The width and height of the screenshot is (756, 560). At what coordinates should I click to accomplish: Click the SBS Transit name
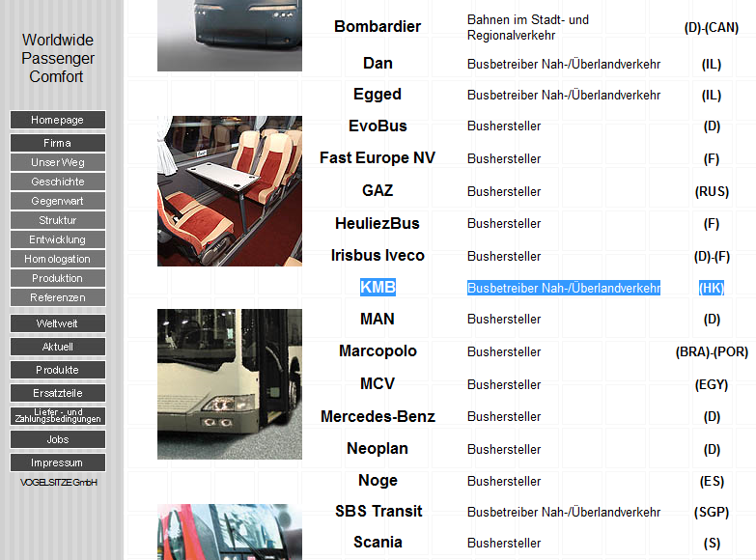[x=378, y=511]
